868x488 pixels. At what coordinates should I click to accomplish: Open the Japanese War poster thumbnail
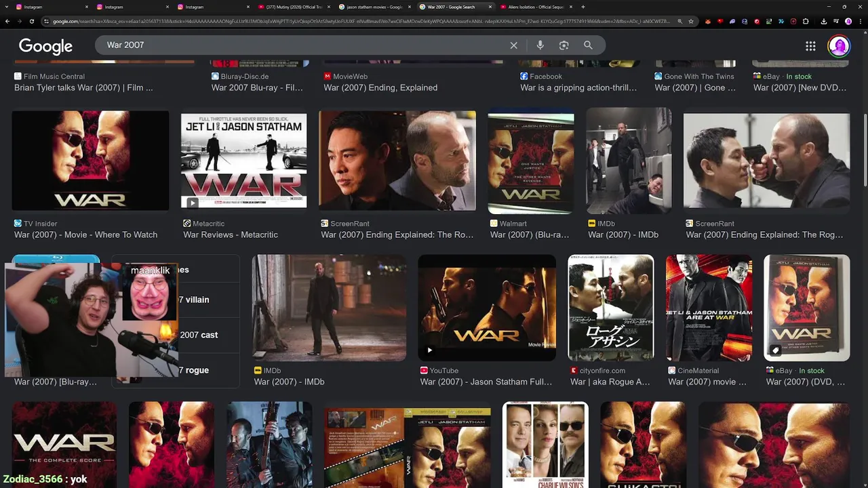tap(611, 308)
